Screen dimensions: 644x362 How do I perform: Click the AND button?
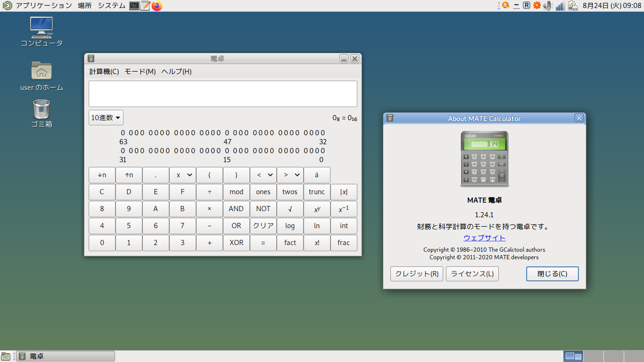(x=236, y=209)
